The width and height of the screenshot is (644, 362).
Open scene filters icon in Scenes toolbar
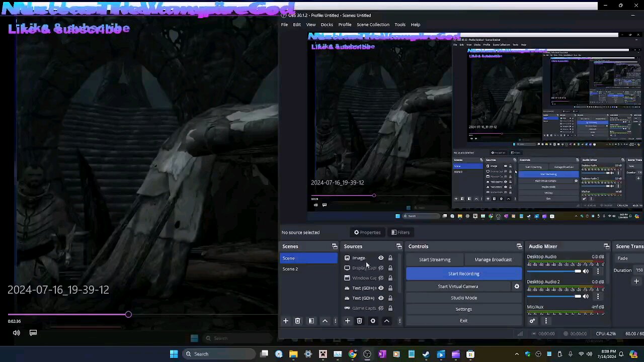[311, 321]
